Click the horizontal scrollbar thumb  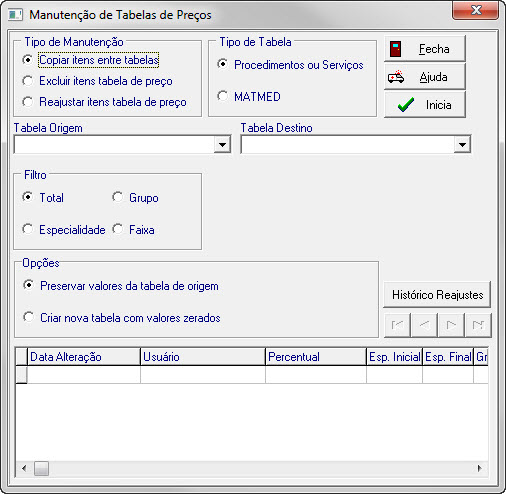(x=41, y=468)
